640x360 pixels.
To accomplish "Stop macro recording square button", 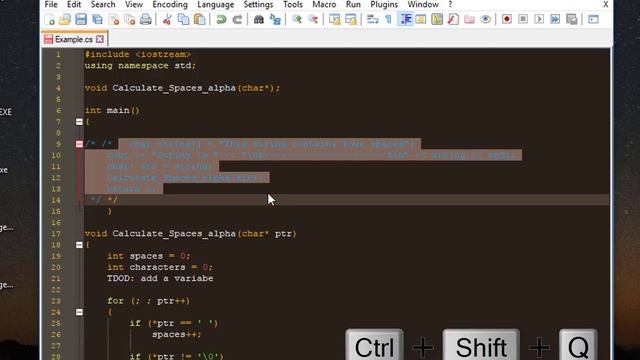I will click(x=523, y=19).
